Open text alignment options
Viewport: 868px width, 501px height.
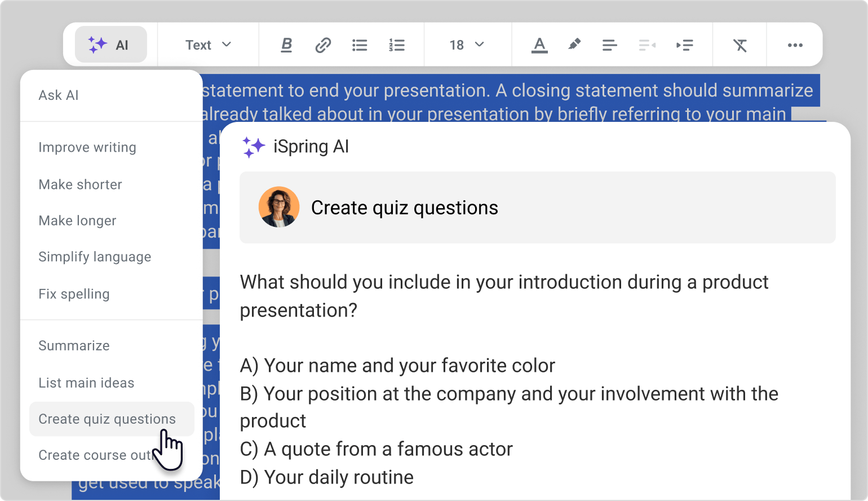(609, 45)
